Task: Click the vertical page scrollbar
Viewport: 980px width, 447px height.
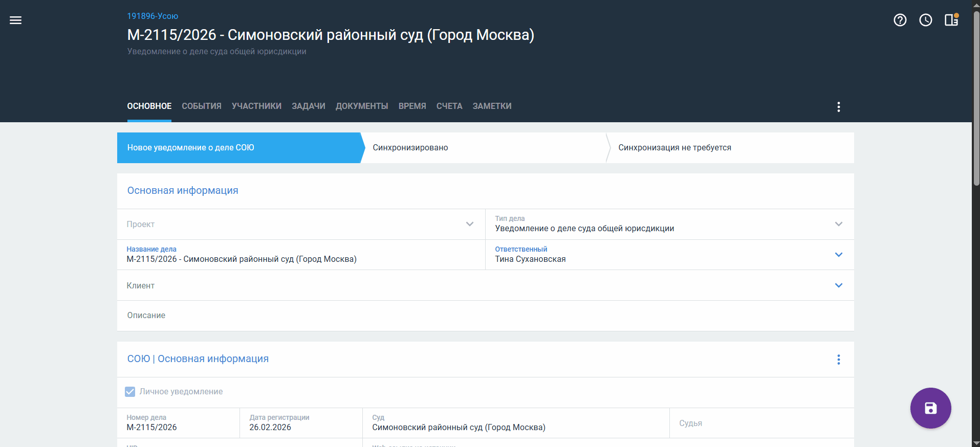Action: click(x=976, y=102)
